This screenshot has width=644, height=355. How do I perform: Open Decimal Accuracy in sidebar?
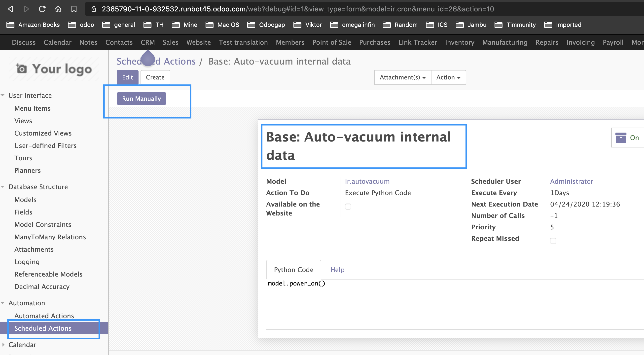[x=42, y=286]
